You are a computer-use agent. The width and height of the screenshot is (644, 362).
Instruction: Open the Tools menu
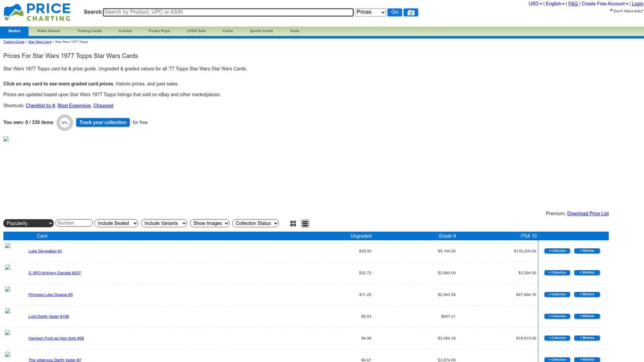pos(294,31)
